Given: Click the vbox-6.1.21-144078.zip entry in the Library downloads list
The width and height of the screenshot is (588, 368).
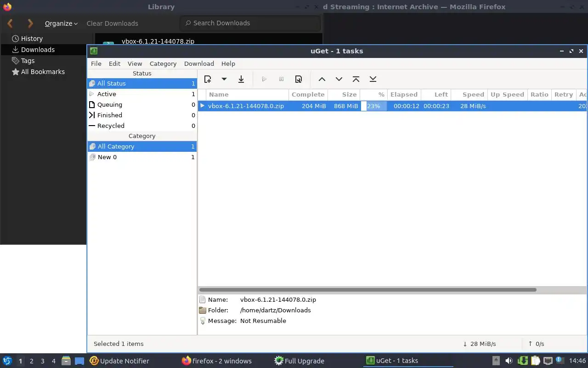Looking at the screenshot, I should [x=158, y=41].
